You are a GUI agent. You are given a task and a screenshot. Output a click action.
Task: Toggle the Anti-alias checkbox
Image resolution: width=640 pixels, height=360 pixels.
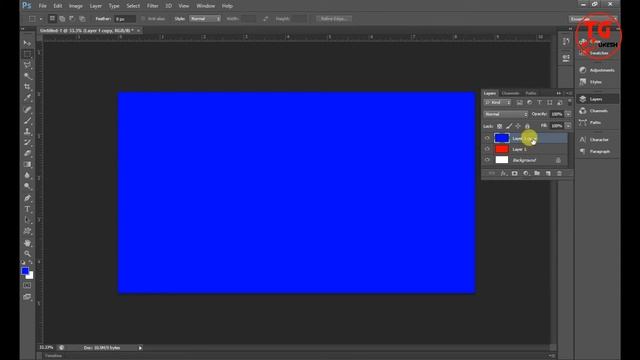(143, 19)
